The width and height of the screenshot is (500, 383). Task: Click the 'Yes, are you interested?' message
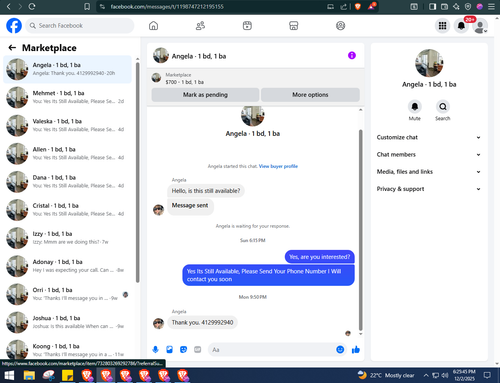pyautogui.click(x=320, y=257)
